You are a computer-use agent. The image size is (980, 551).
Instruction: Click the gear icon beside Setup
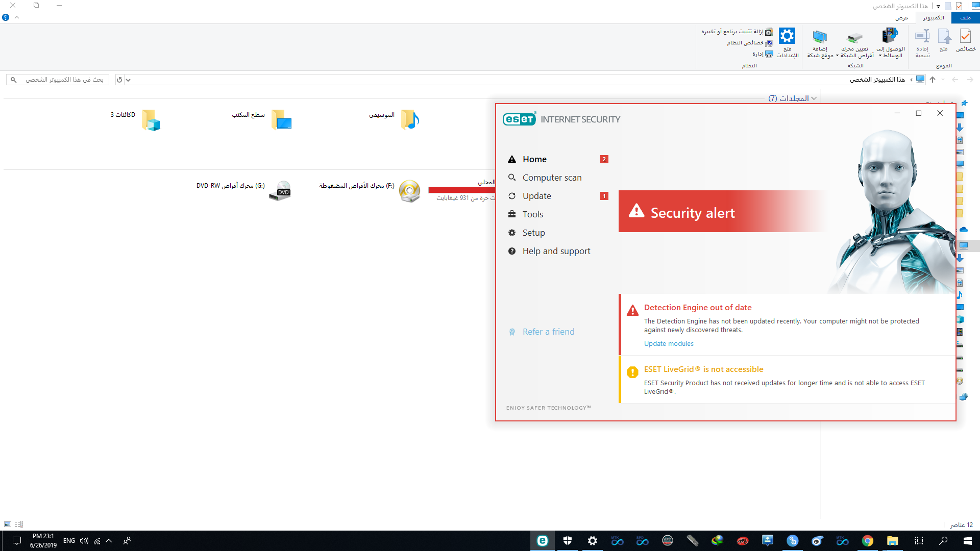coord(512,233)
